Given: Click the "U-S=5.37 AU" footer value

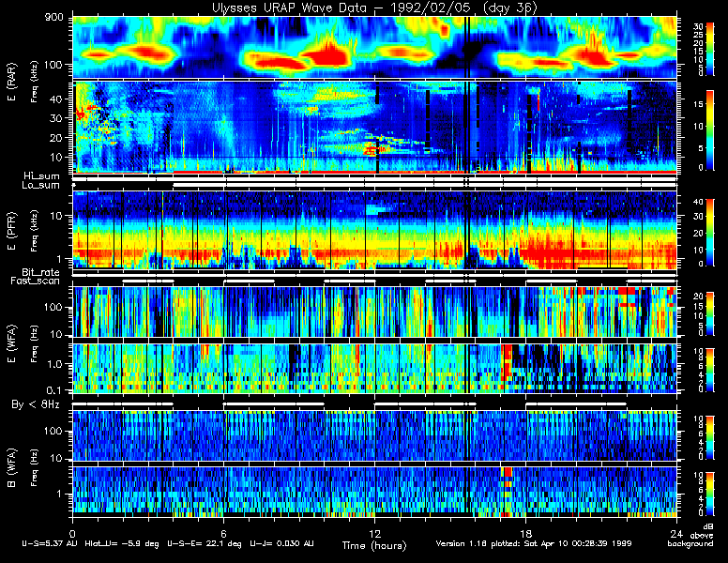Looking at the screenshot, I should pyautogui.click(x=50, y=543).
